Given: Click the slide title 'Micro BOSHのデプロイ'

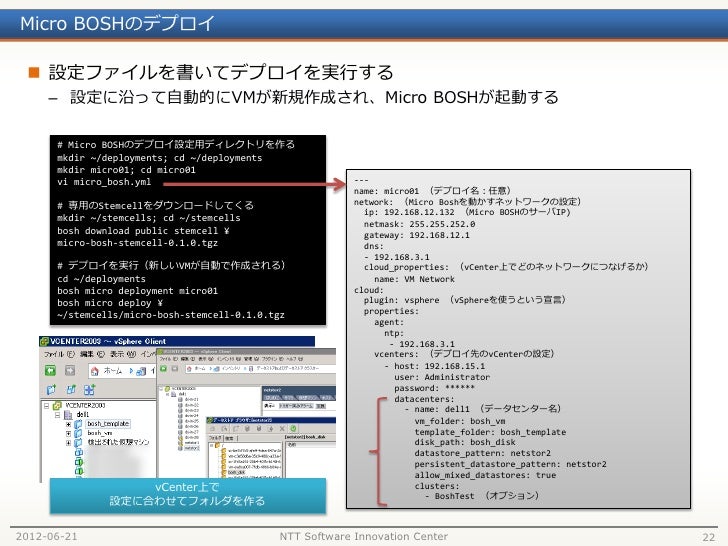Looking at the screenshot, I should (117, 23).
